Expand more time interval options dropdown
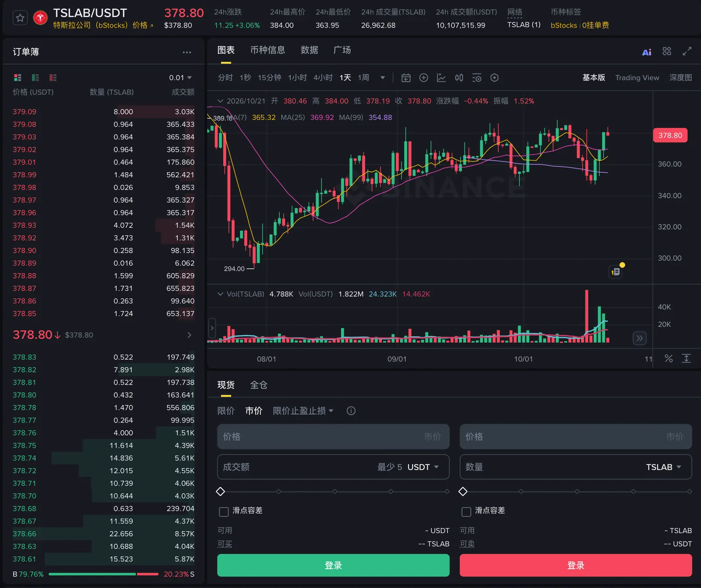Image resolution: width=701 pixels, height=588 pixels. (x=382, y=78)
